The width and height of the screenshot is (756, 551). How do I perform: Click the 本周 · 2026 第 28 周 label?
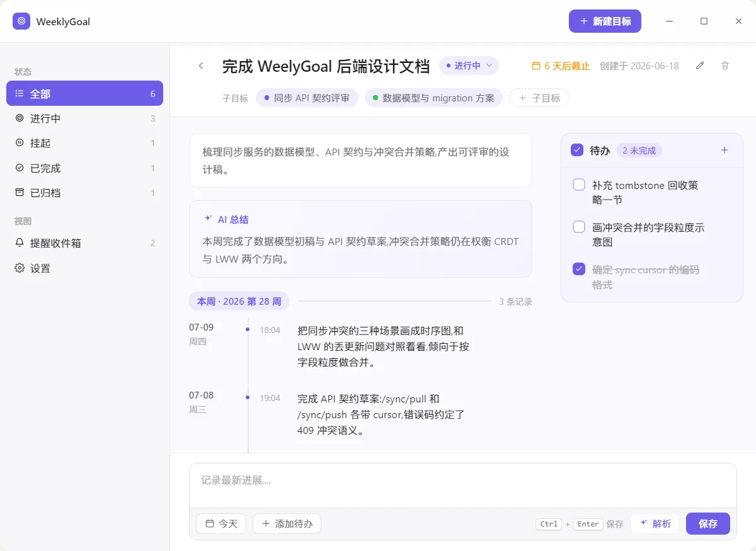coord(239,301)
